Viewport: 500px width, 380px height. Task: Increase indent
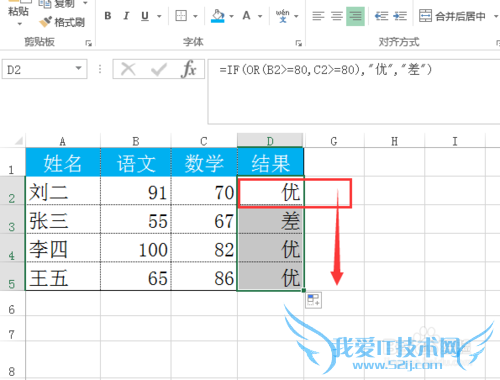coord(399,16)
